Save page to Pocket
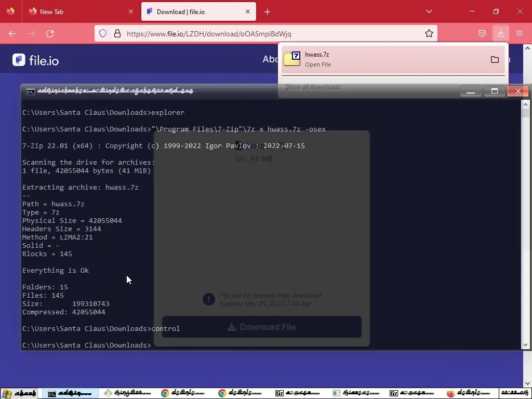Viewport: 532px width, 399px height. [482, 33]
